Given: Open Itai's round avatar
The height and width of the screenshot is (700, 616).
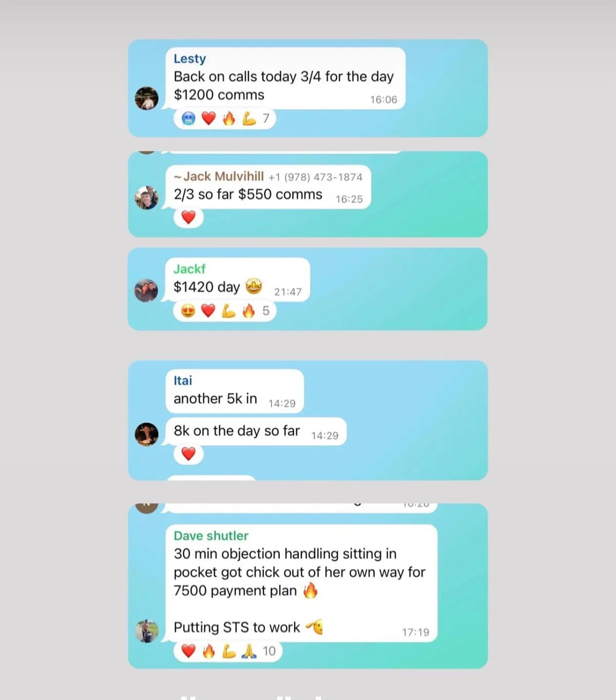Looking at the screenshot, I should tap(147, 434).
